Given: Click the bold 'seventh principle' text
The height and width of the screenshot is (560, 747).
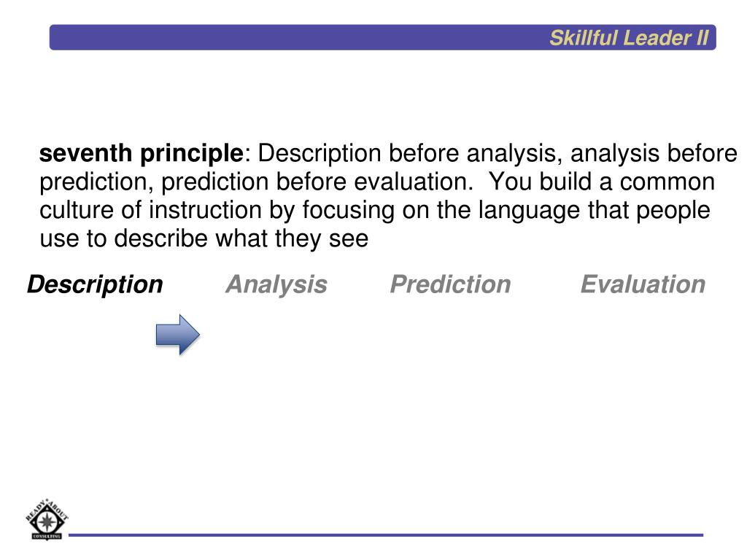Looking at the screenshot, I should click(142, 154).
